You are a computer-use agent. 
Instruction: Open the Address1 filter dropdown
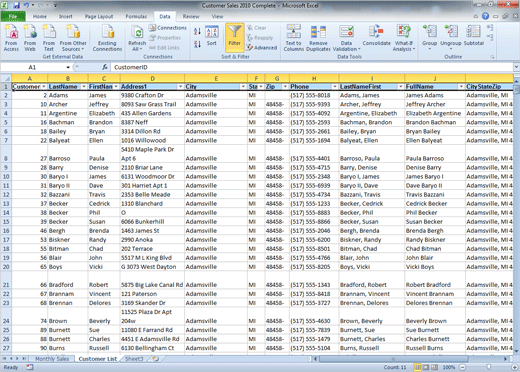click(x=180, y=87)
